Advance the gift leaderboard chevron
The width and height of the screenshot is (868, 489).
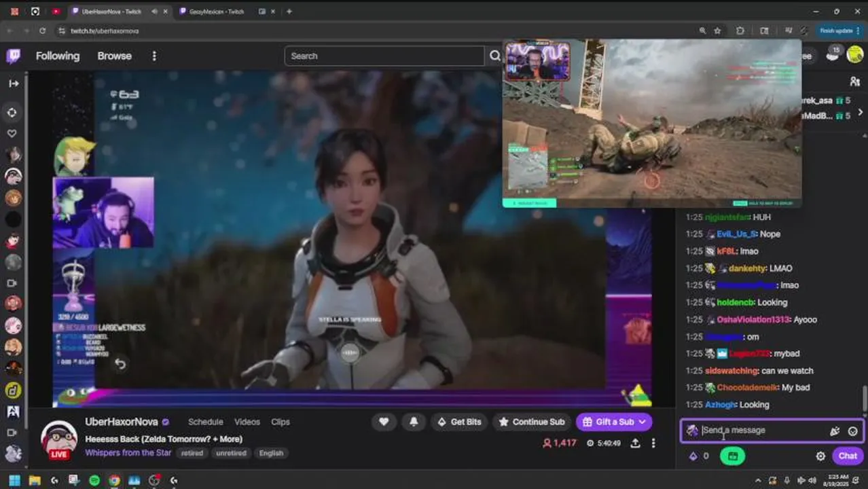tap(861, 112)
